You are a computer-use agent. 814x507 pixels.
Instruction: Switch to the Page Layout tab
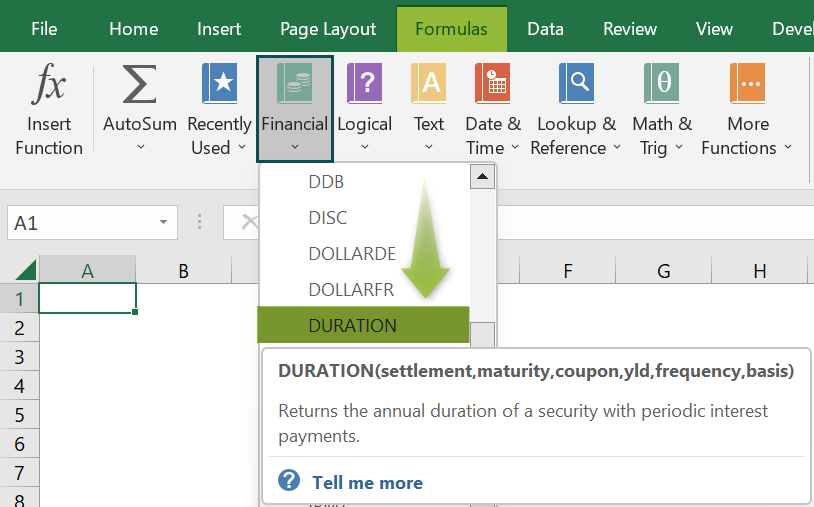tap(328, 29)
